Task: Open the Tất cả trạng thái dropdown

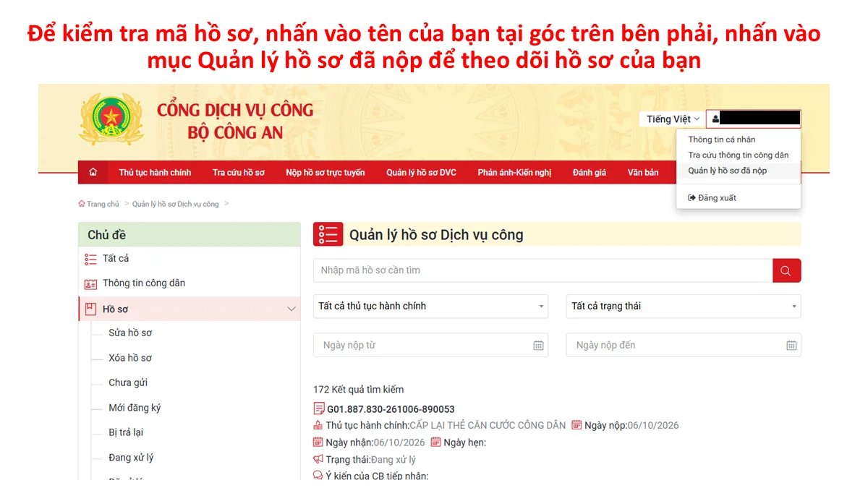Action: [684, 307]
